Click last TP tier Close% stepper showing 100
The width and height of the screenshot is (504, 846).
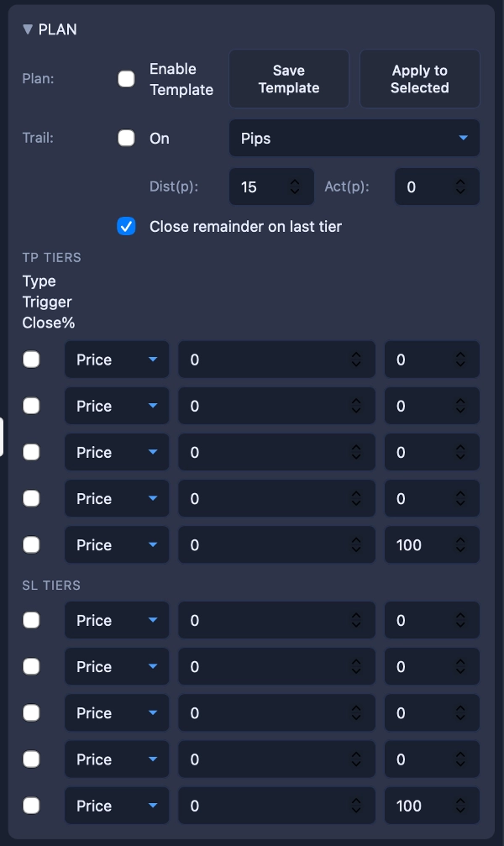[460, 545]
